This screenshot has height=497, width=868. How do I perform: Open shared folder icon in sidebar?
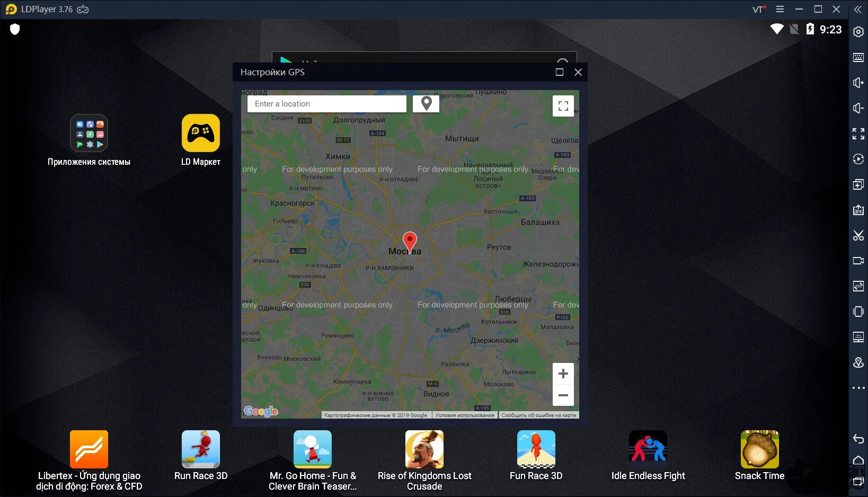(858, 286)
